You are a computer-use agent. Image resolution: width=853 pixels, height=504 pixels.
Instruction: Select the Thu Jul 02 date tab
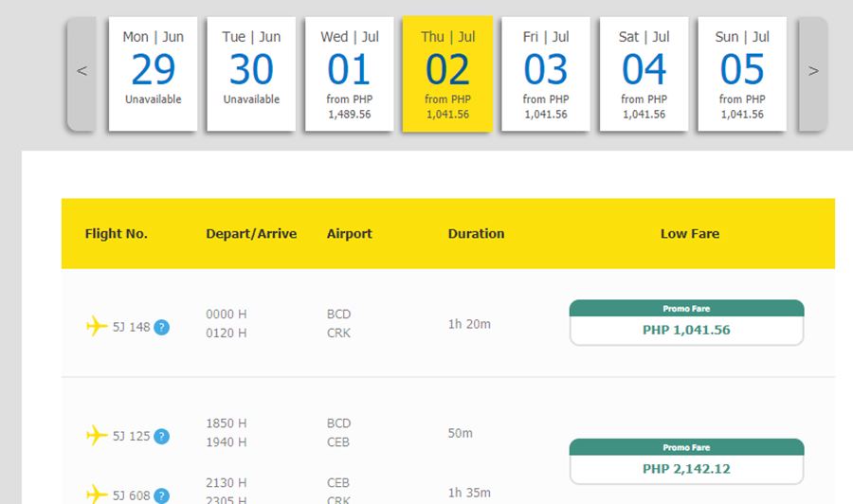pyautogui.click(x=447, y=73)
